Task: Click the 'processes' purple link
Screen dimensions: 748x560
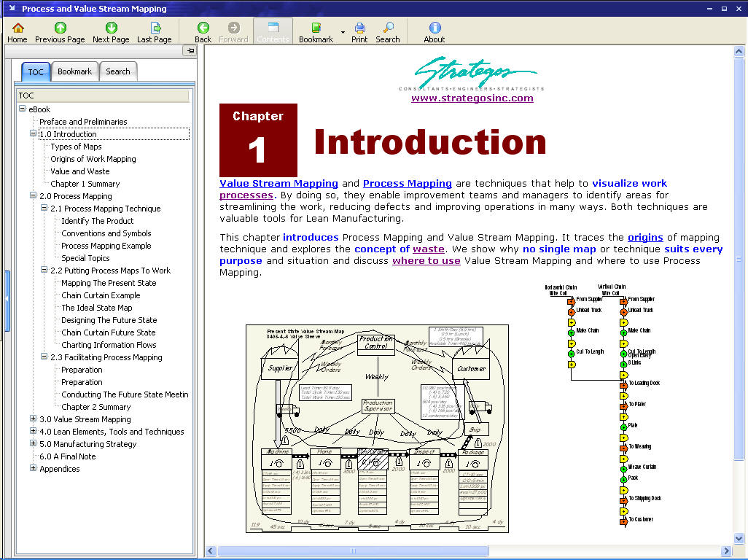Action: point(246,195)
